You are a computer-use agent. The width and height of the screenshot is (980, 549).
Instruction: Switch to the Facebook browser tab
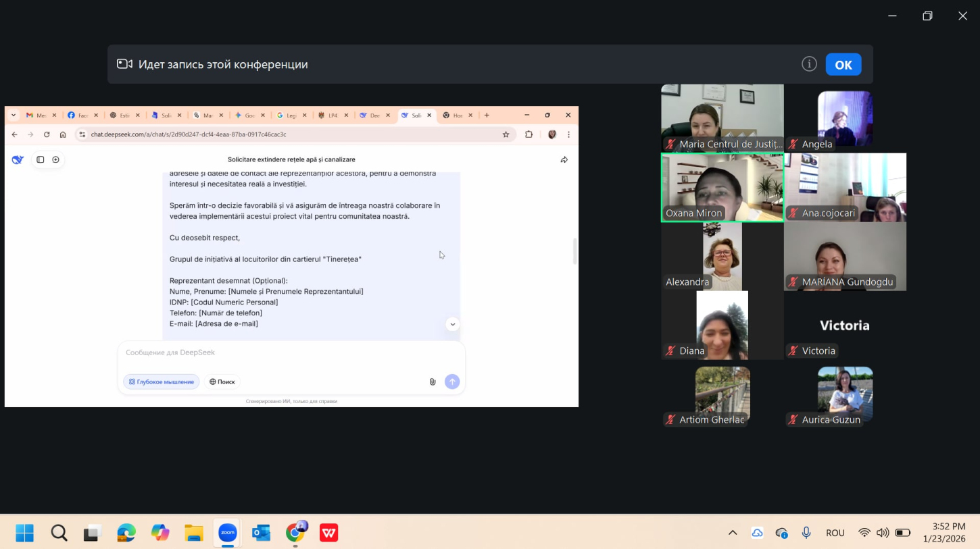tap(78, 115)
